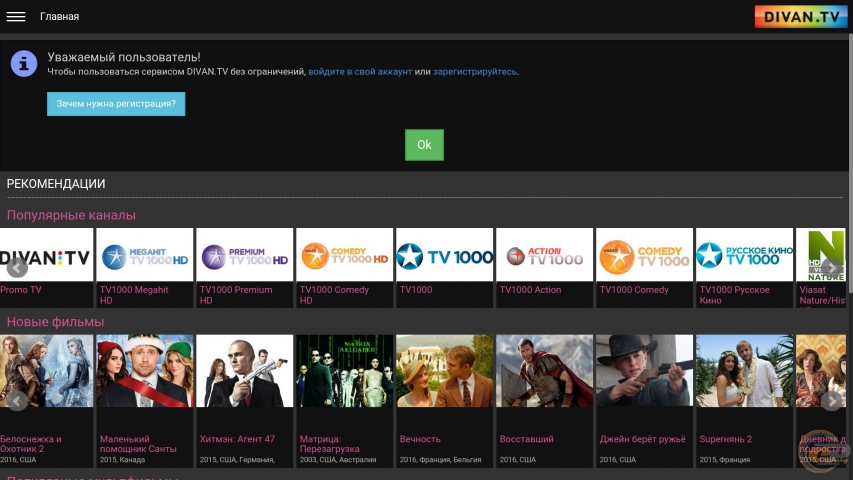The image size is (853, 480).
Task: Open TV1000 Megahit HD channel
Action: point(145,256)
